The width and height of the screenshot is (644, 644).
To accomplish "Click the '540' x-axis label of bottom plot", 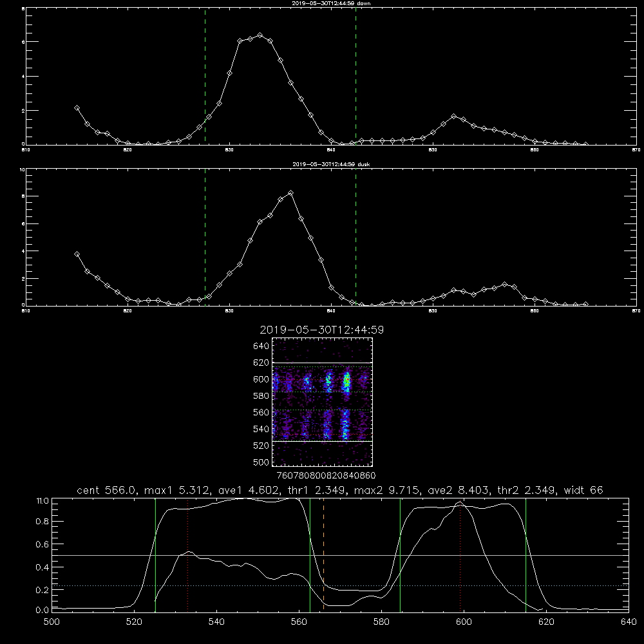I will point(216,622).
